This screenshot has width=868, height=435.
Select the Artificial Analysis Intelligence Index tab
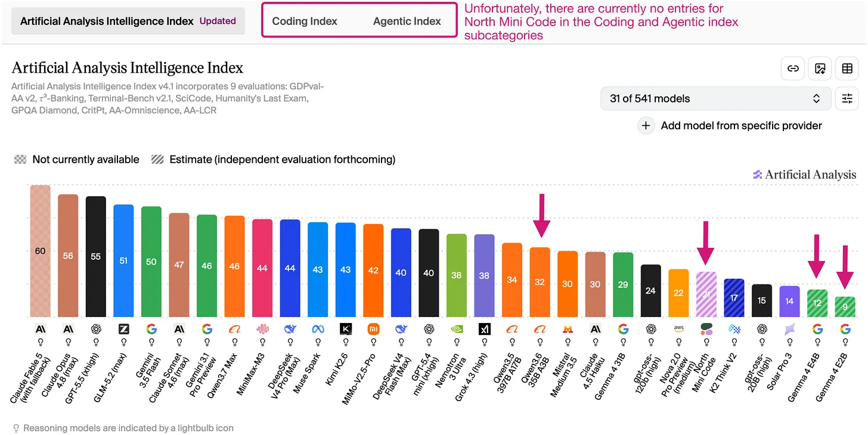[128, 21]
